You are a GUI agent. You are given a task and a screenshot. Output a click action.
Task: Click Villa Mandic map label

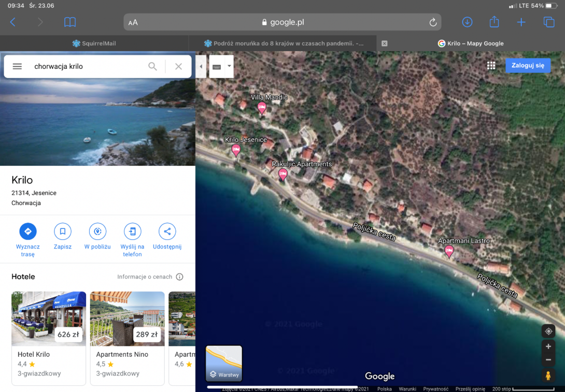point(269,97)
